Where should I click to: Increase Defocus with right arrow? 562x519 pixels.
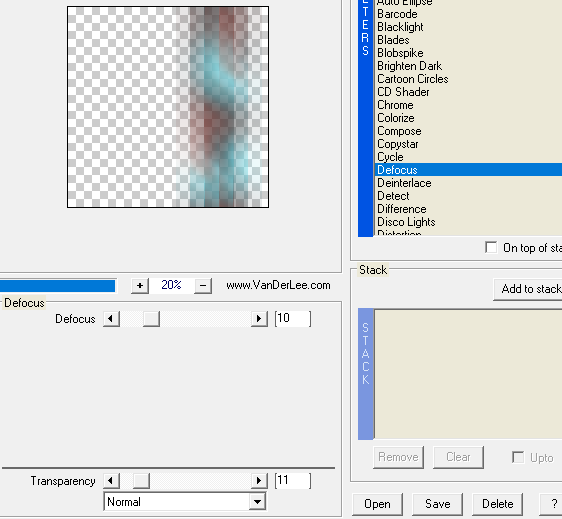coord(259,319)
